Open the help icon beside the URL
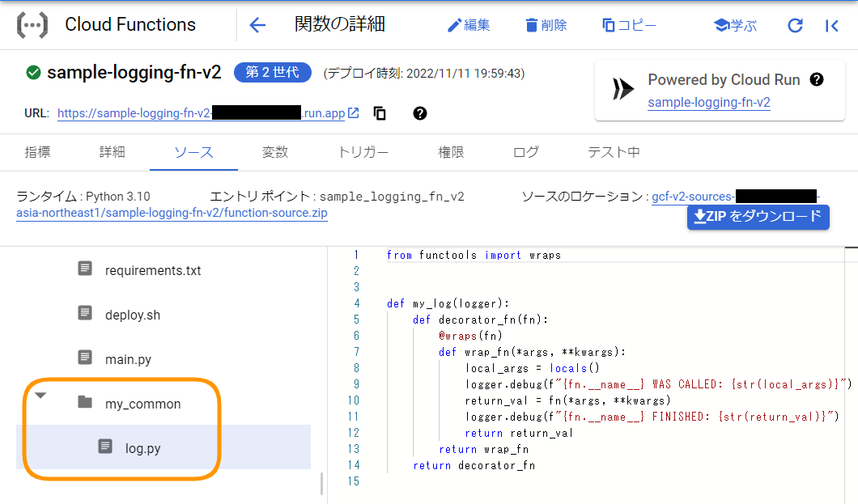858x504 pixels. (419, 113)
